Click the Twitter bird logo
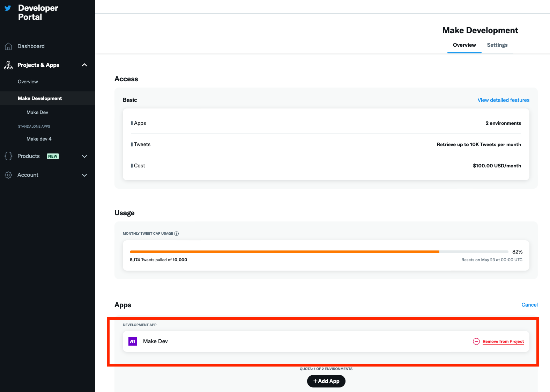This screenshot has width=550, height=392. 8,8
